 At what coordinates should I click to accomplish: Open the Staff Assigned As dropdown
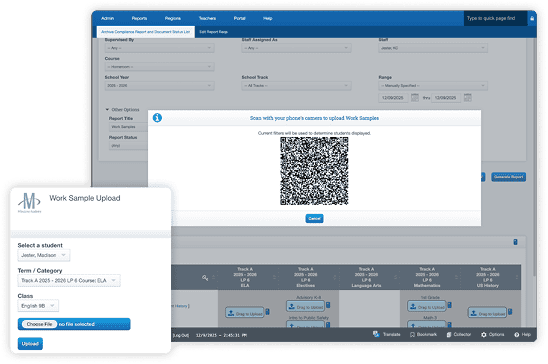tap(296, 48)
